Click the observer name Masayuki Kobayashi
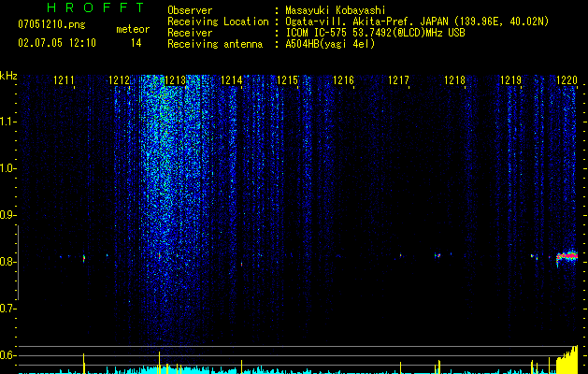The image size is (588, 374). 336,10
